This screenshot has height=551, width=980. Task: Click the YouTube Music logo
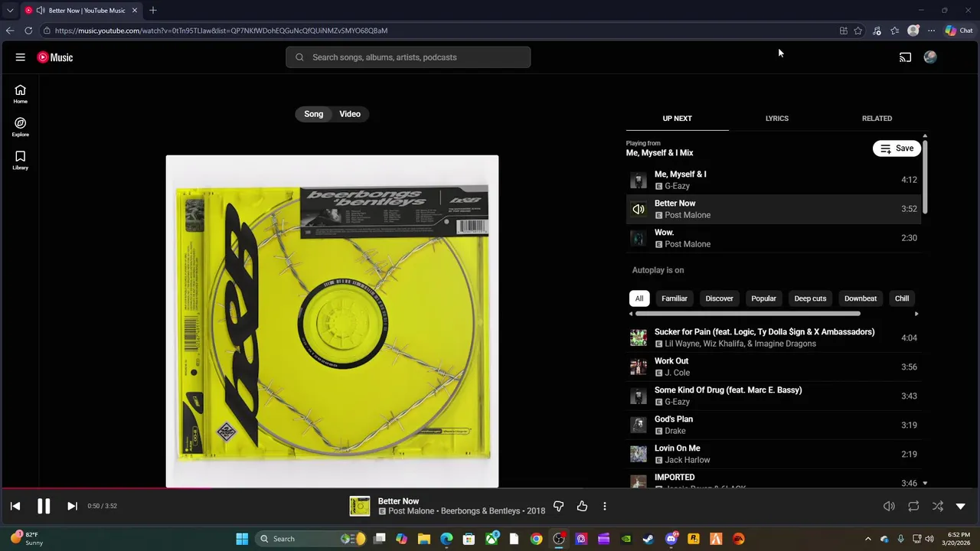pos(55,57)
